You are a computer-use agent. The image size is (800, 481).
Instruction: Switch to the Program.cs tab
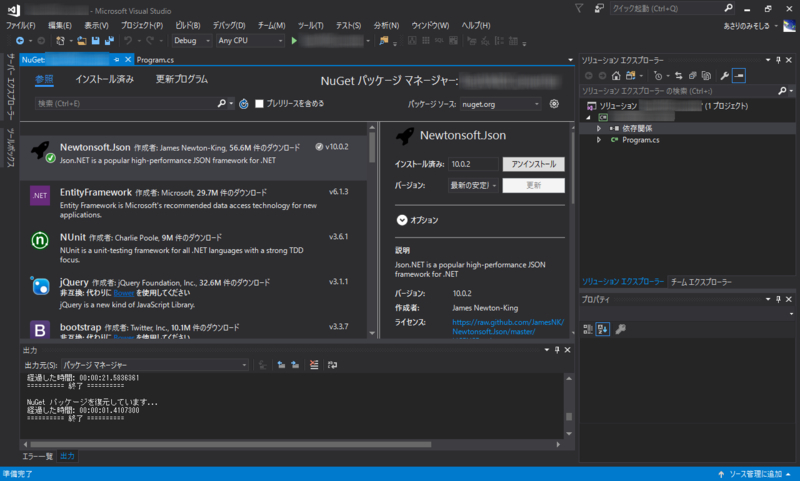click(155, 60)
